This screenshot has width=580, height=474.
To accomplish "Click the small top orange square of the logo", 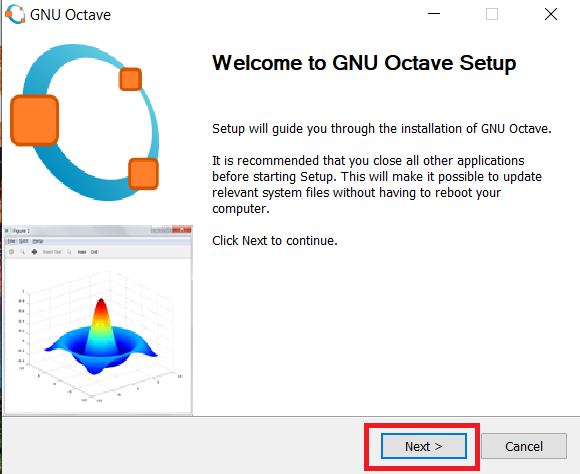I will point(130,79).
